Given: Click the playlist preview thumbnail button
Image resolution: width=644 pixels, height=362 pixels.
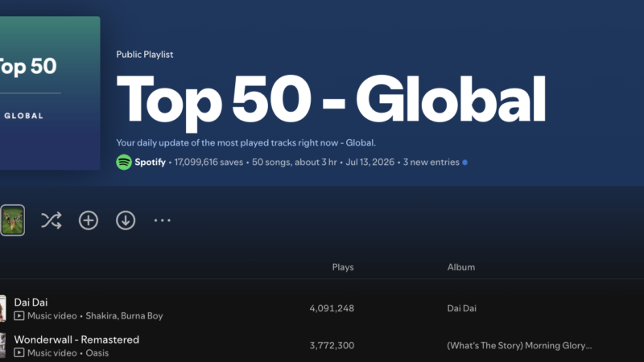Looking at the screenshot, I should [12, 220].
